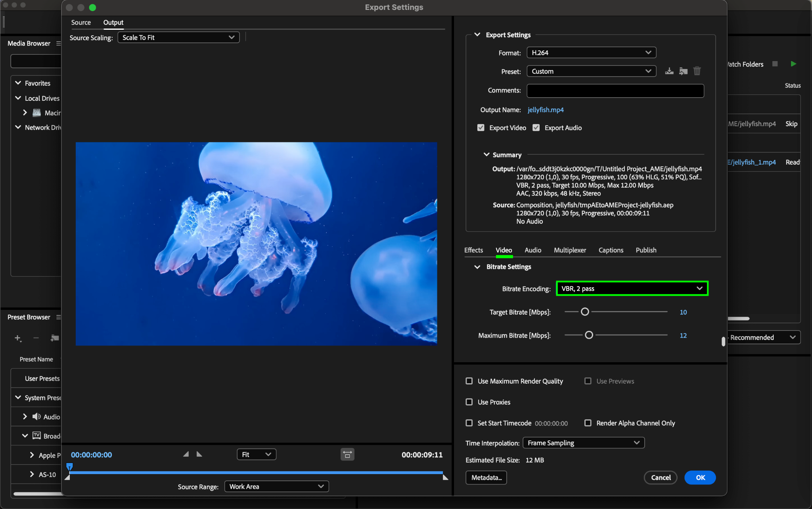Click the green Start Queue play icon
Image resolution: width=812 pixels, height=509 pixels.
[x=793, y=64]
